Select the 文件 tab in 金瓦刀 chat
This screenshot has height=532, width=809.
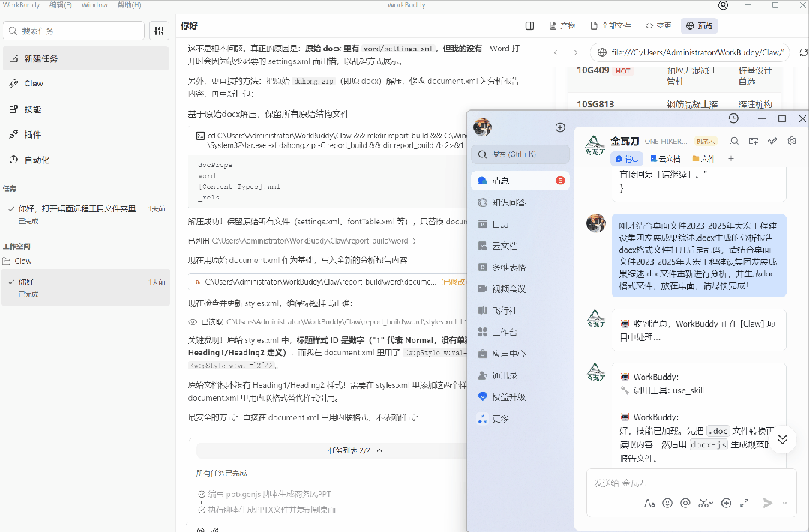click(703, 159)
